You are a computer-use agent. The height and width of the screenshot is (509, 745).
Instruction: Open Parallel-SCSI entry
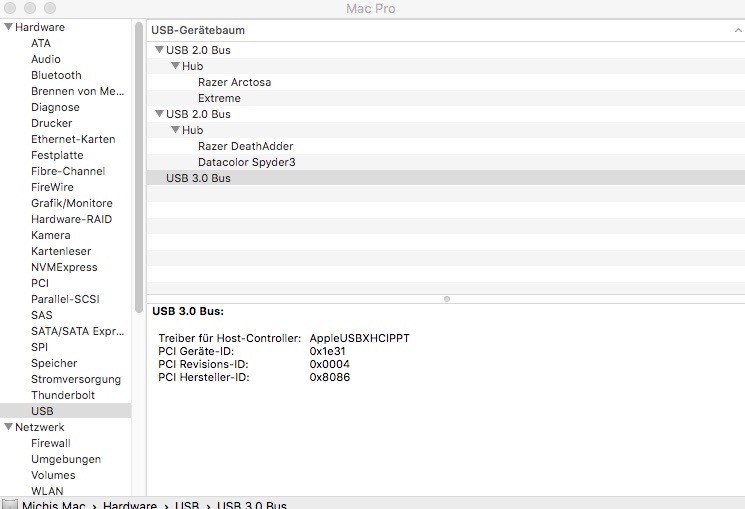[65, 299]
